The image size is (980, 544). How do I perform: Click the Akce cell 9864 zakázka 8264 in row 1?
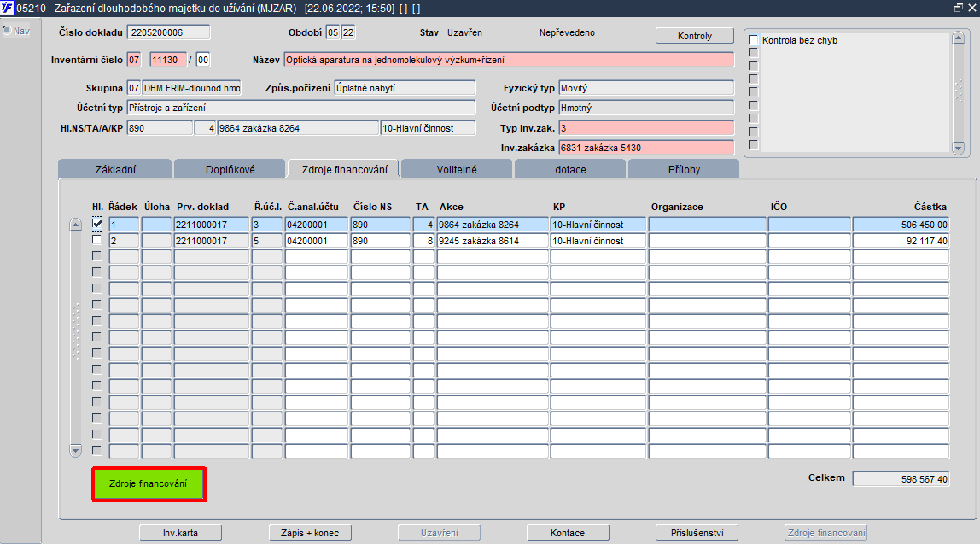pos(492,225)
